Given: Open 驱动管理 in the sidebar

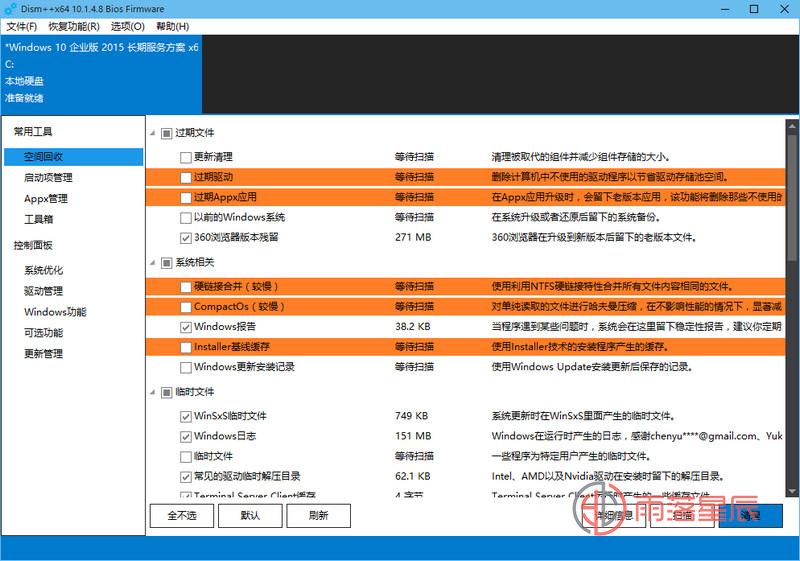Looking at the screenshot, I should 44,291.
